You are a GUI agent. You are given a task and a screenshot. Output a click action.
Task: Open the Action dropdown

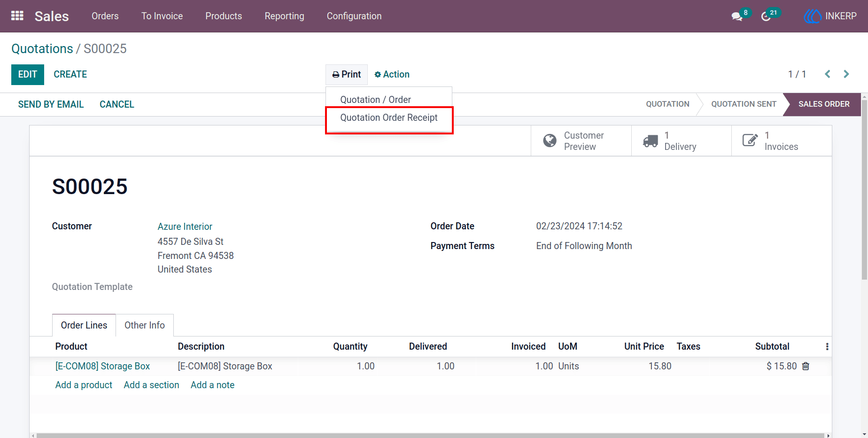(x=392, y=74)
